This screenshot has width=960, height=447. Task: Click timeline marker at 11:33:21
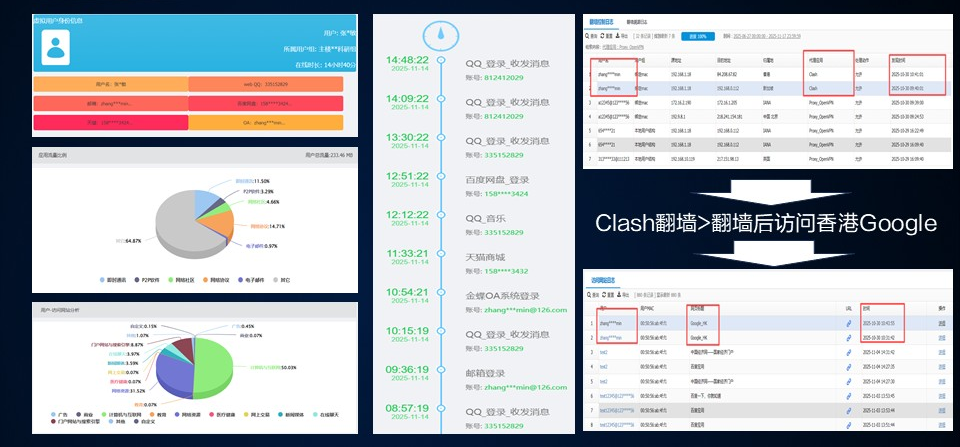click(x=440, y=254)
